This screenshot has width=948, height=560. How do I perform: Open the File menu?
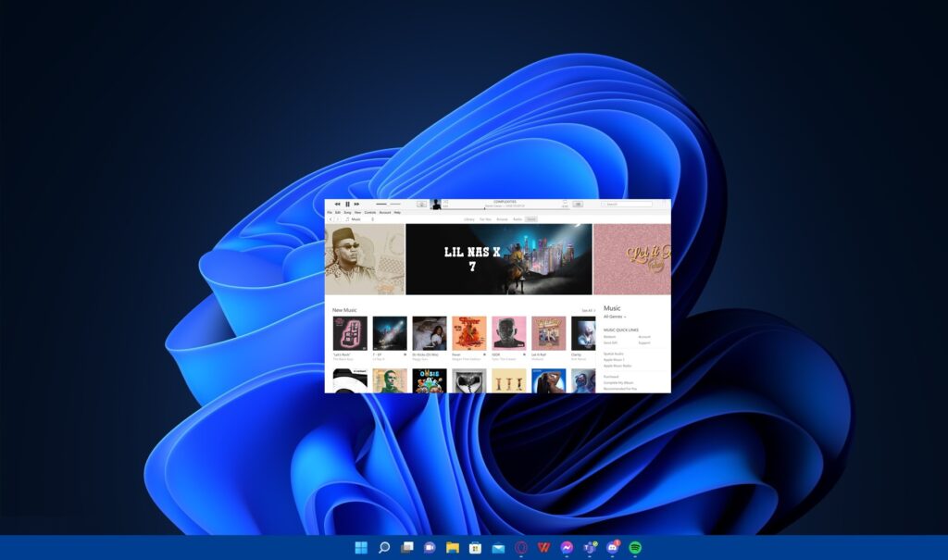point(330,212)
